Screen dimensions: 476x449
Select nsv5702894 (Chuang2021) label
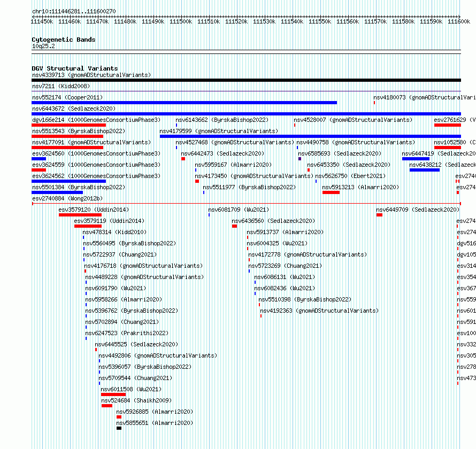122,322
